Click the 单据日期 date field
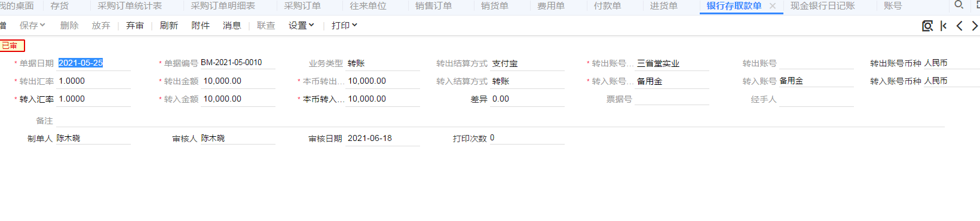 pos(94,63)
